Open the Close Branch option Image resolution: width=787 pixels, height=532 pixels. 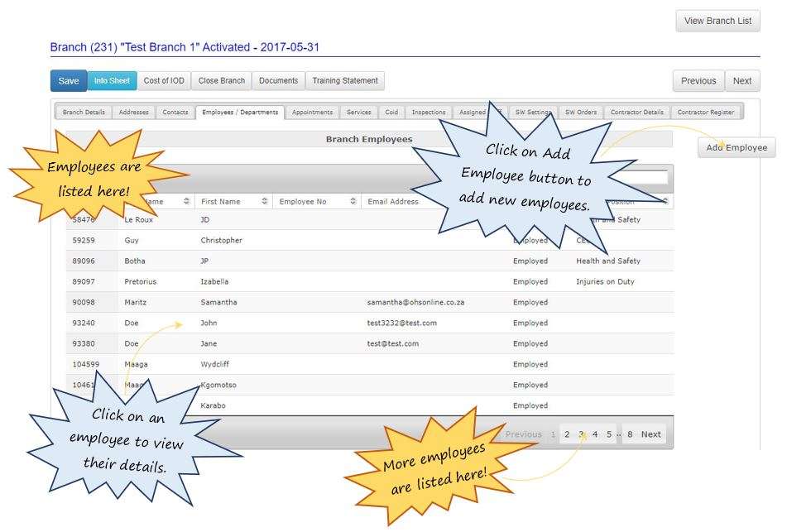click(220, 80)
